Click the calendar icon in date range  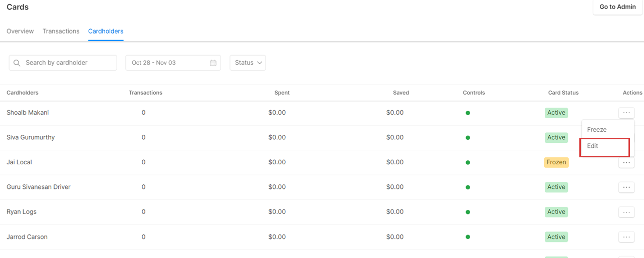pos(213,63)
